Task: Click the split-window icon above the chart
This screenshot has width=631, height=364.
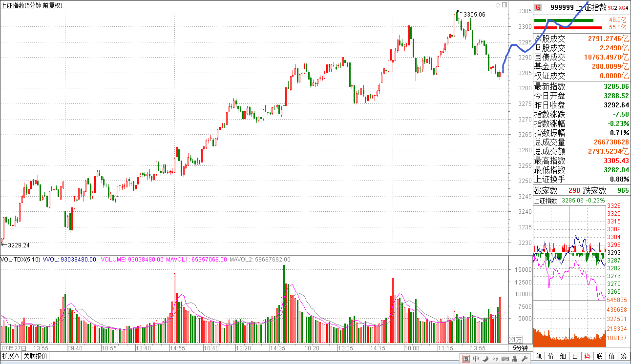Action: click(504, 5)
